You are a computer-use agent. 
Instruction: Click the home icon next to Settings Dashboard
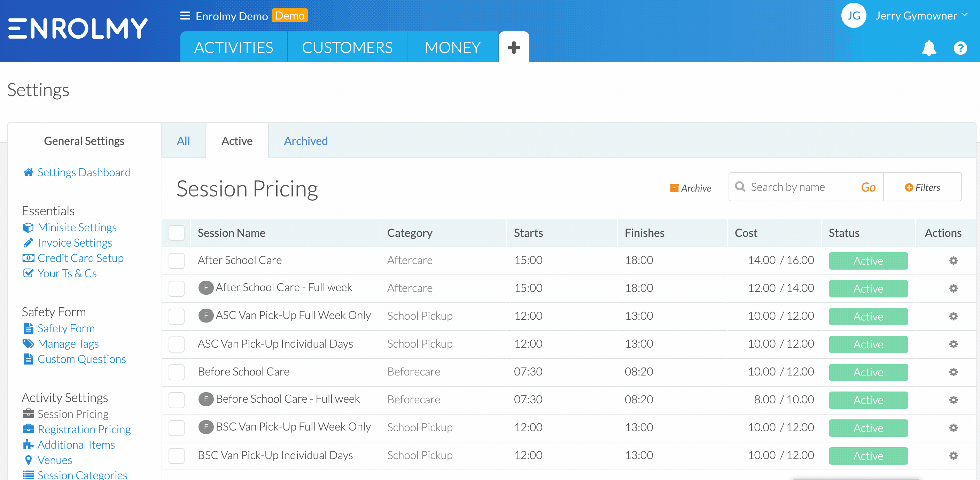click(x=28, y=172)
